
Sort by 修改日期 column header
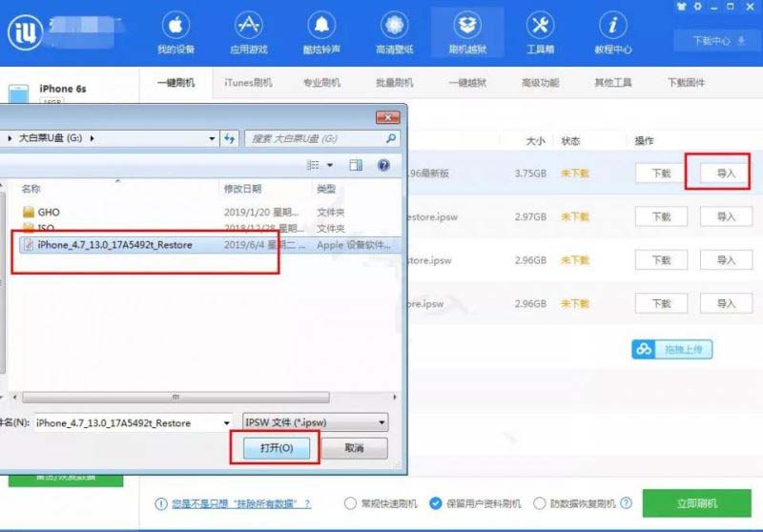[x=242, y=189]
